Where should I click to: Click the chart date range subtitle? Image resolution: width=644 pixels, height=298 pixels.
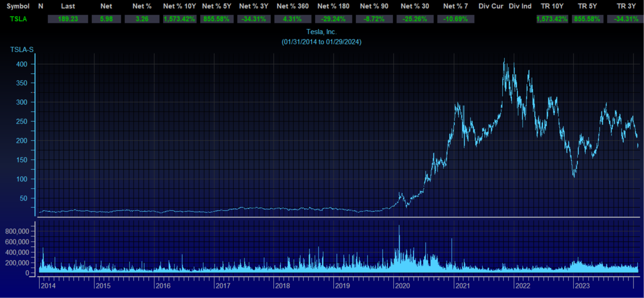pos(322,42)
